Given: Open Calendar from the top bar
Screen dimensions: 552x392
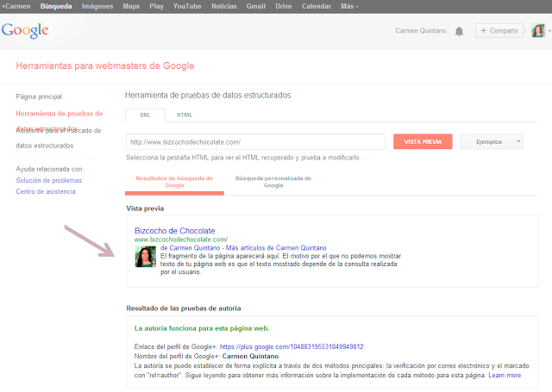Looking at the screenshot, I should pos(317,6).
